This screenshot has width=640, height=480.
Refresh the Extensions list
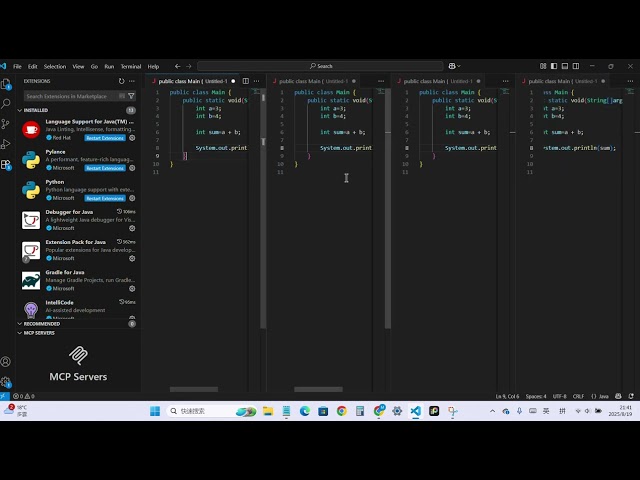[121, 81]
